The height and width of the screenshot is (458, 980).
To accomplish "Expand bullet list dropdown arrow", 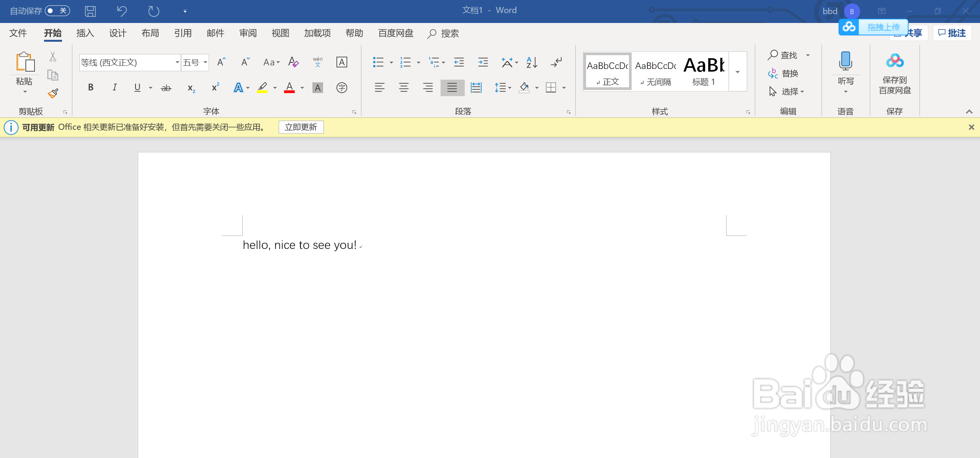I will [391, 62].
